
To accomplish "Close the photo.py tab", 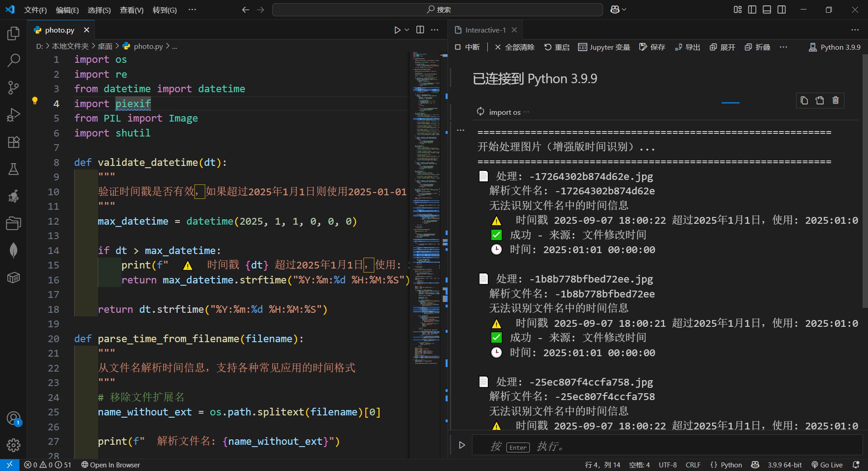I will (86, 30).
